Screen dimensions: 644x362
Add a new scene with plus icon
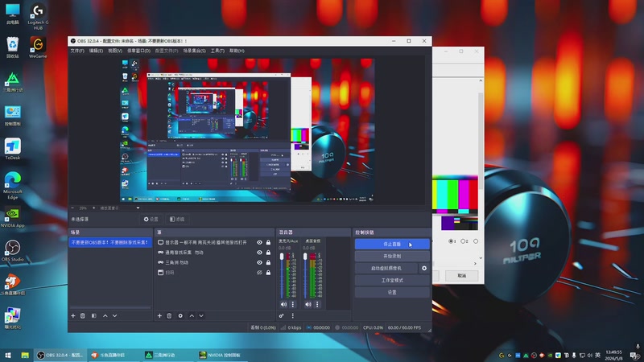pyautogui.click(x=73, y=315)
